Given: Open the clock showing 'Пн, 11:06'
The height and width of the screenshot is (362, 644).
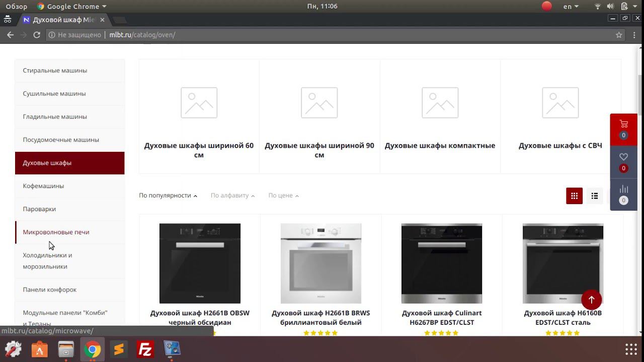Looking at the screenshot, I should [322, 7].
